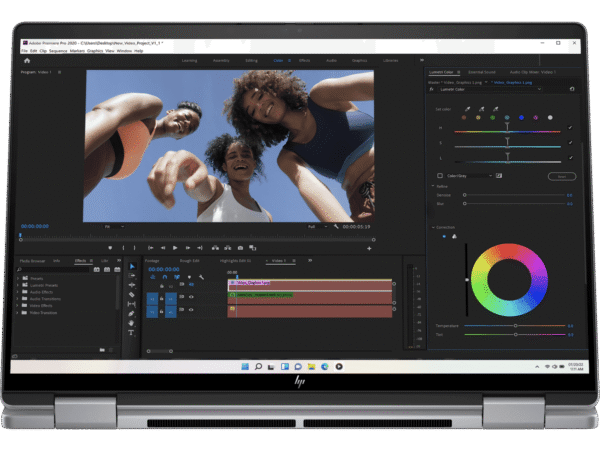Toggle the H hue range checkbox
This screenshot has height=451, width=600.
click(571, 129)
